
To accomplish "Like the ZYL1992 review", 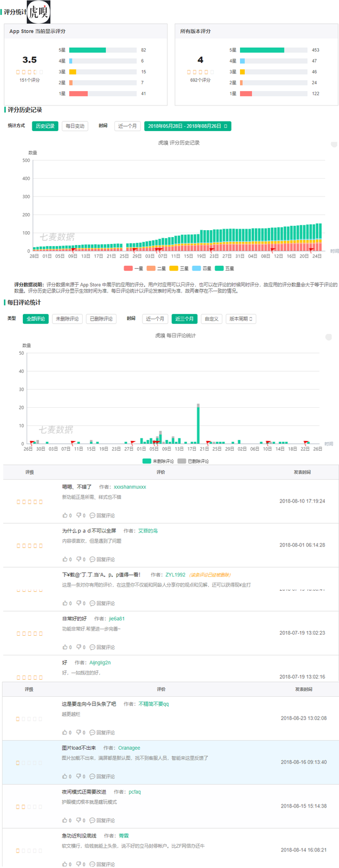I will (x=67, y=603).
